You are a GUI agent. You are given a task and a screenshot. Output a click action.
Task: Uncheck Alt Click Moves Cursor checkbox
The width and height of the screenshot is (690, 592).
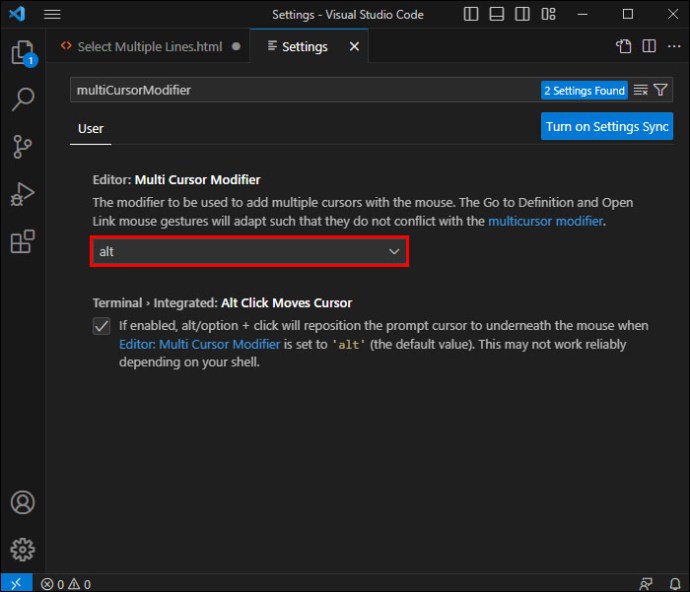102,326
